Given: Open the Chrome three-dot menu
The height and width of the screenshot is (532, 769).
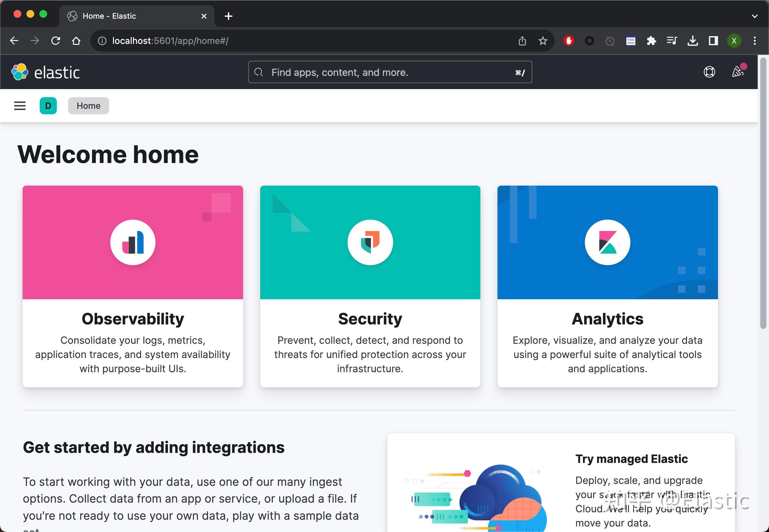Looking at the screenshot, I should [x=755, y=41].
